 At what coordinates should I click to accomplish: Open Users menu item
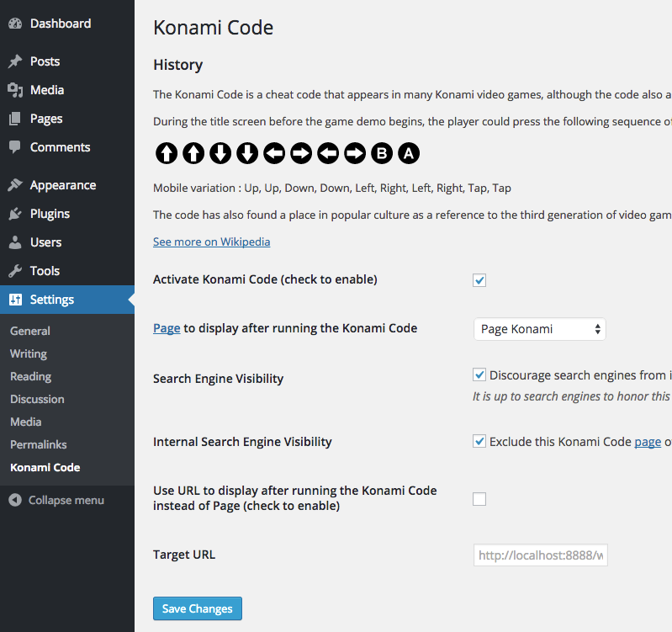[67, 242]
